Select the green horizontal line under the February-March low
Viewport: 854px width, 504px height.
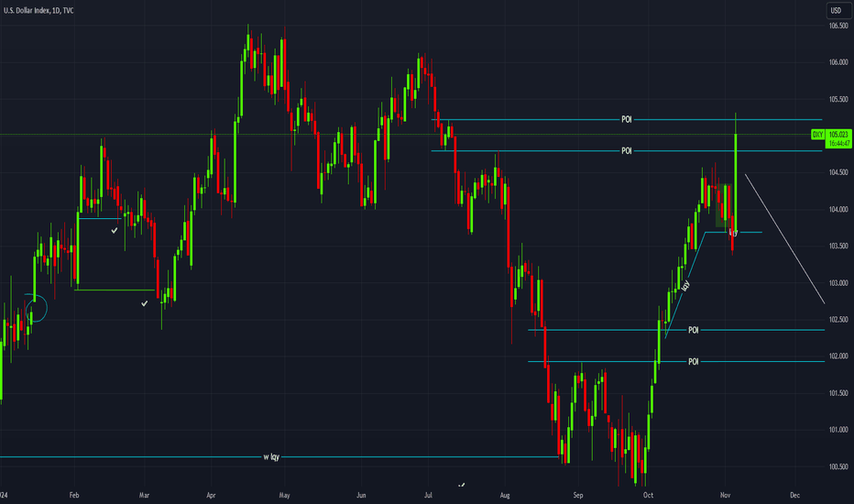coord(115,290)
